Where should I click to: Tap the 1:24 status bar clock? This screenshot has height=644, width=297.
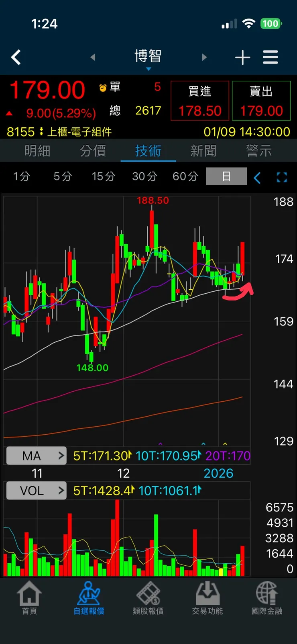click(x=44, y=24)
